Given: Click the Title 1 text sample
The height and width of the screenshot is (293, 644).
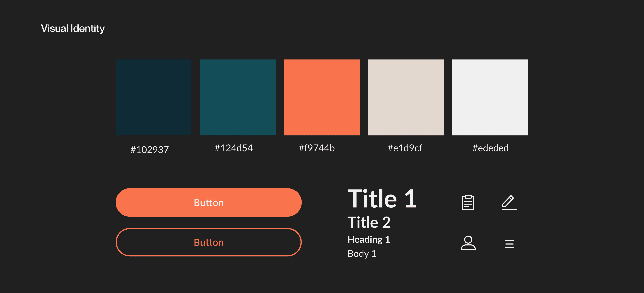Looking at the screenshot, I should pos(382,199).
